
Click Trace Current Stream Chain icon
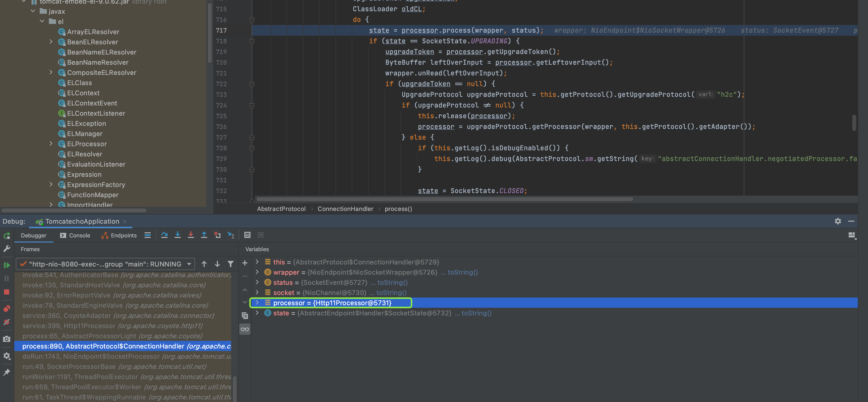point(261,235)
